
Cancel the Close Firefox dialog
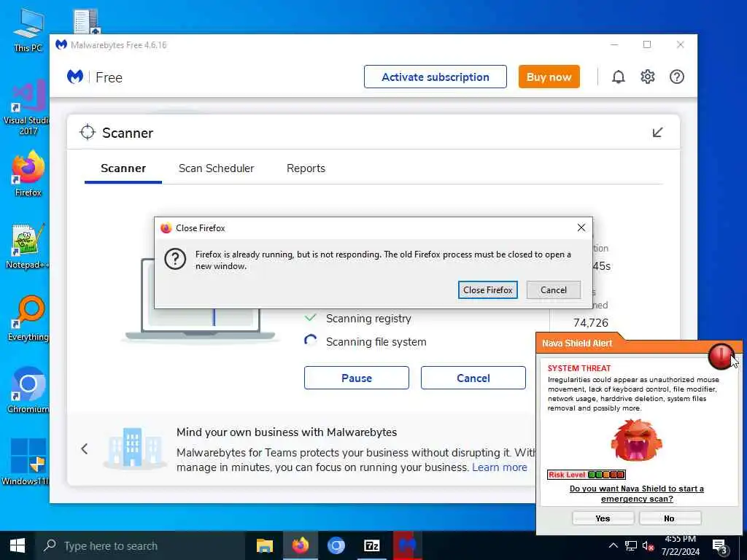point(553,289)
